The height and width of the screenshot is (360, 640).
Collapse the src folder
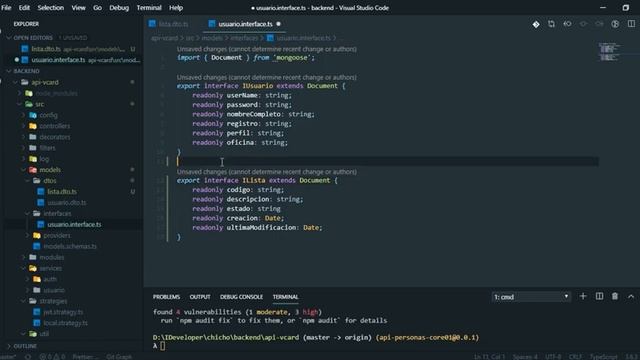19,104
